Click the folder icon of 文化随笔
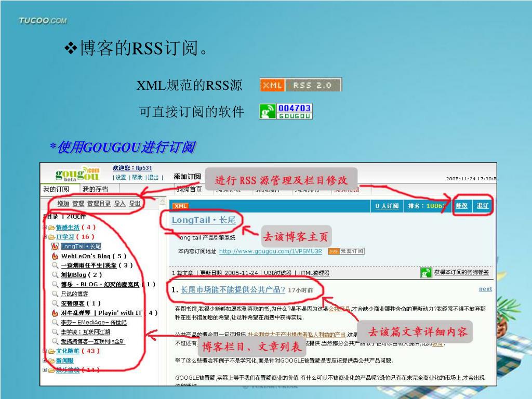This screenshot has height=399, width=532. [51, 351]
